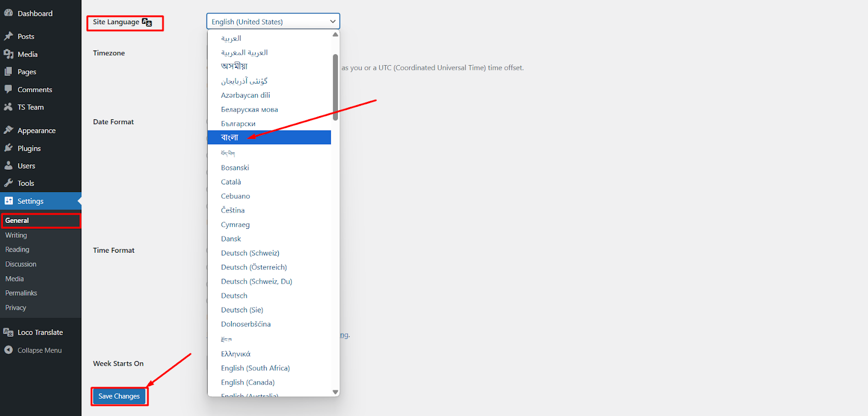Click the Timezone label
This screenshot has height=416, width=868.
point(109,53)
